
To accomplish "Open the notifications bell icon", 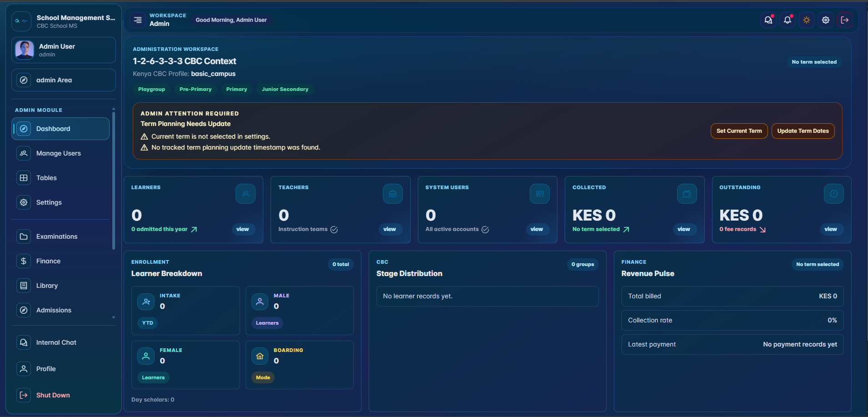I will click(788, 20).
